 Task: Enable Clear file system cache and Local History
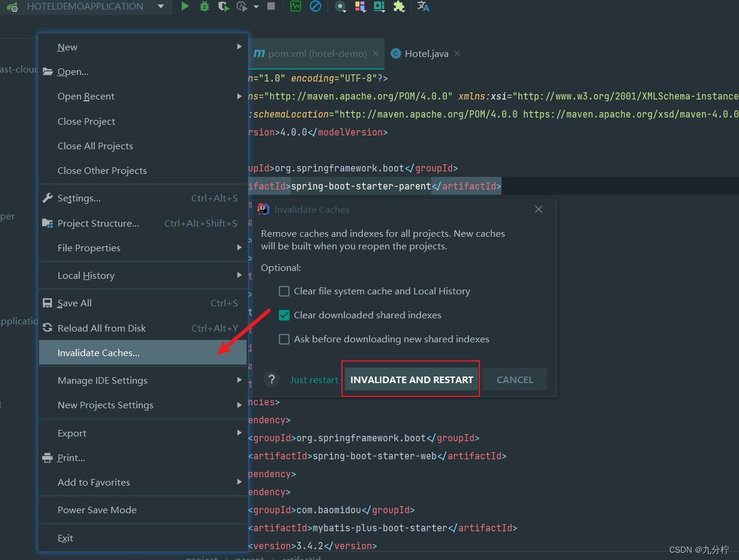(x=284, y=291)
